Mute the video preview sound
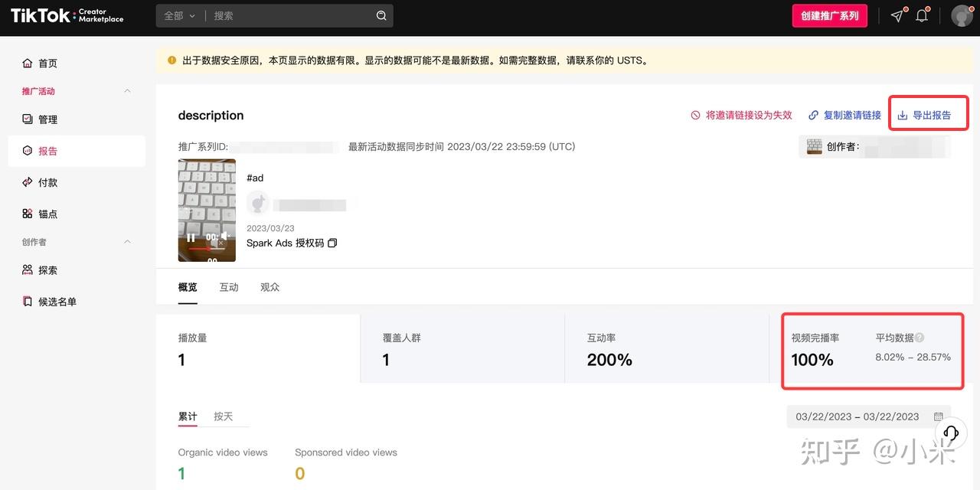 click(x=224, y=236)
